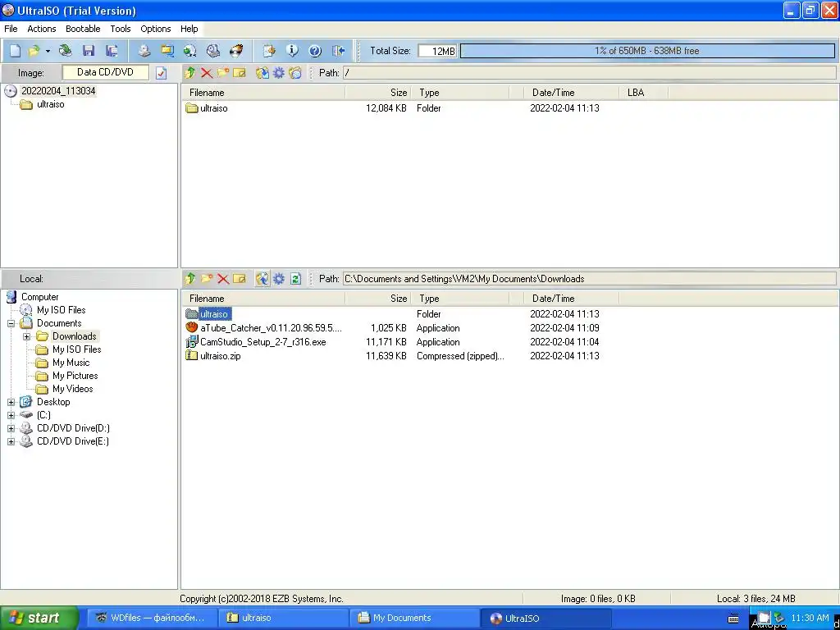Click the New image file icon
The image size is (840, 630).
point(15,51)
